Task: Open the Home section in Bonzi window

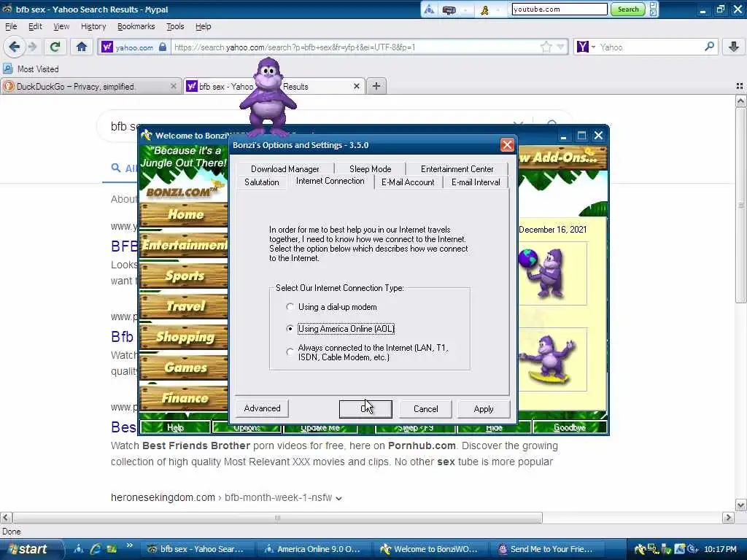Action: coord(183,214)
